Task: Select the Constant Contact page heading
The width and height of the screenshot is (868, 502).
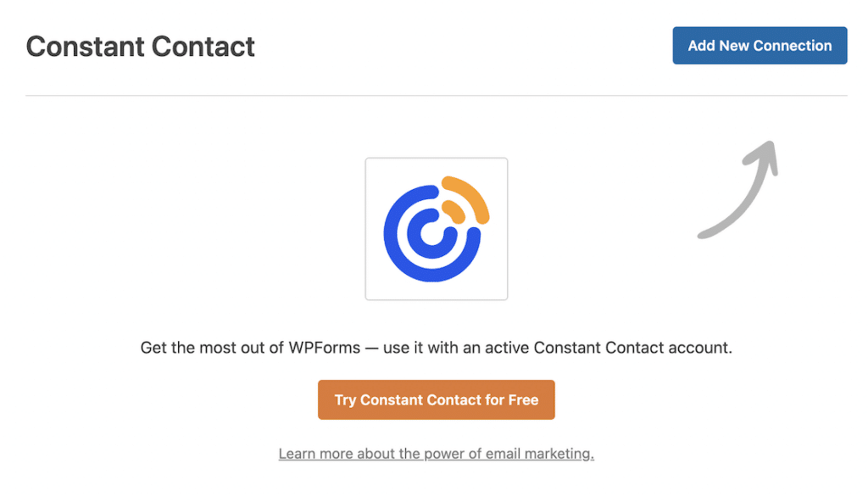Action: (140, 47)
